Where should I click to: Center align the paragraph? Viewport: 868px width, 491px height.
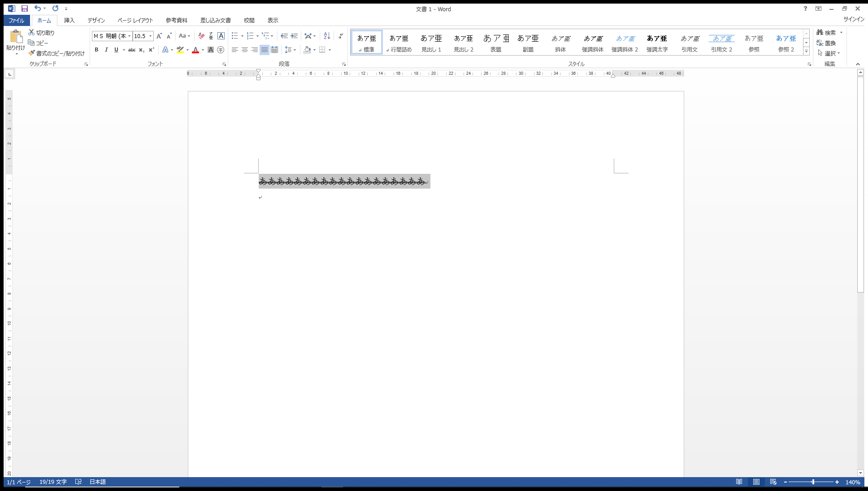click(x=245, y=50)
